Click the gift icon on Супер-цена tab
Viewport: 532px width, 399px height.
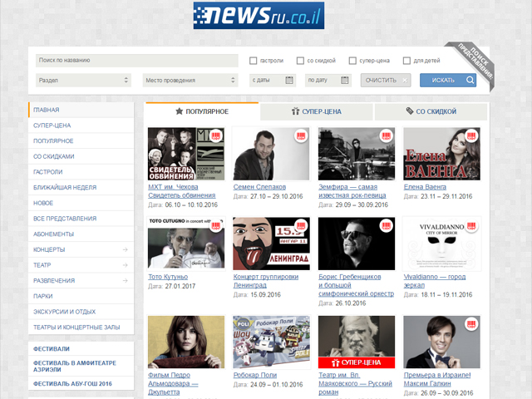click(296, 111)
